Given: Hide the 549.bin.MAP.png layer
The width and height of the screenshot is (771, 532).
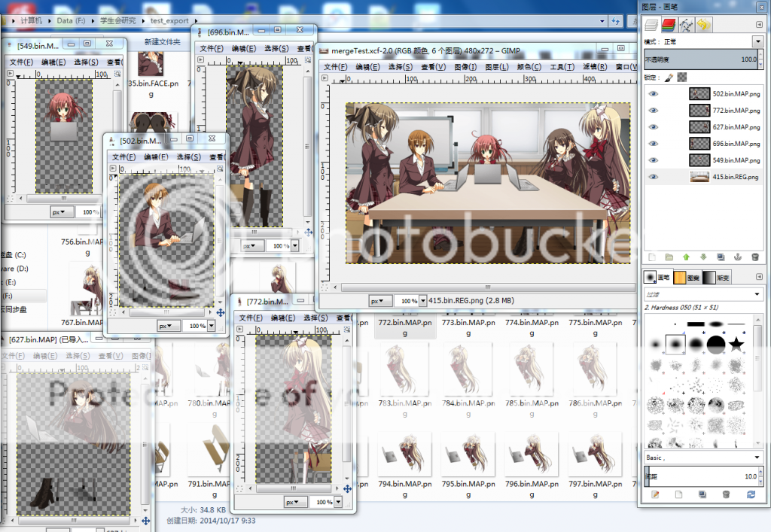Looking at the screenshot, I should 653,160.
